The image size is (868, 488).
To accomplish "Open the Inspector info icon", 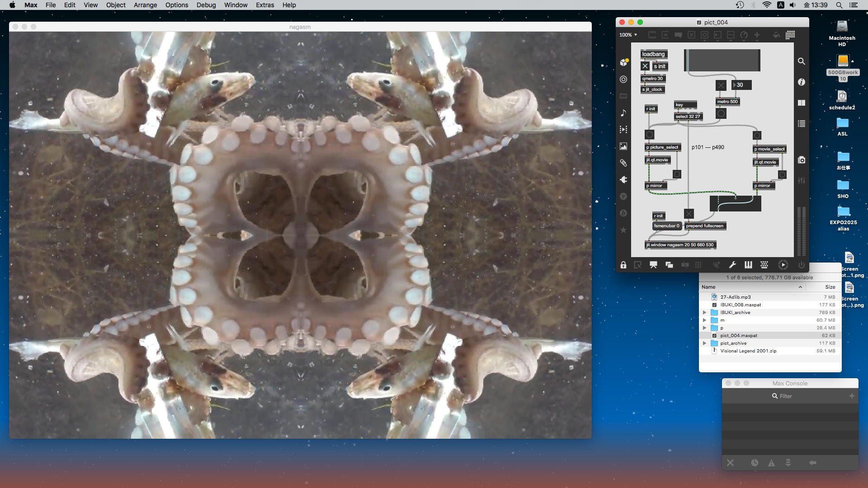I will [x=801, y=82].
